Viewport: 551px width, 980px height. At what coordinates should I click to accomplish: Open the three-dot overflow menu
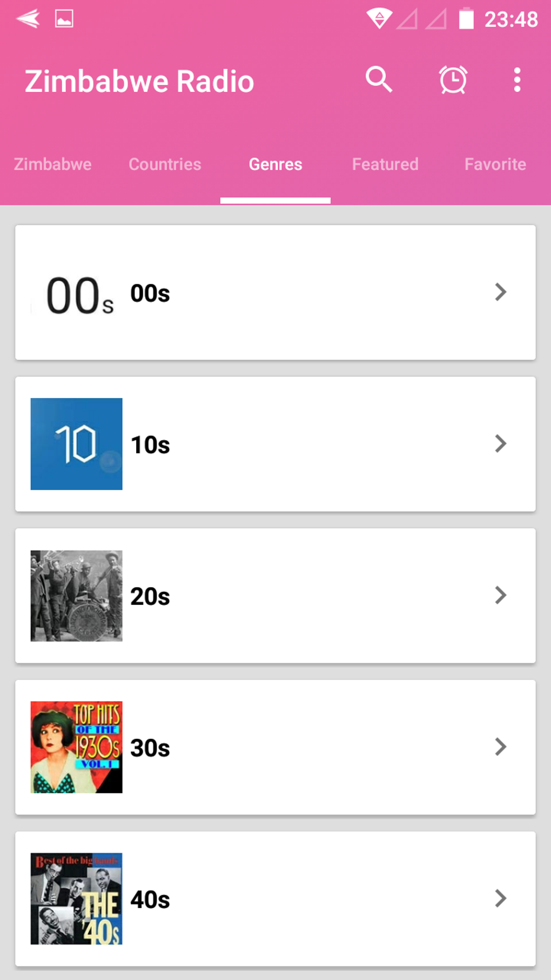(517, 80)
